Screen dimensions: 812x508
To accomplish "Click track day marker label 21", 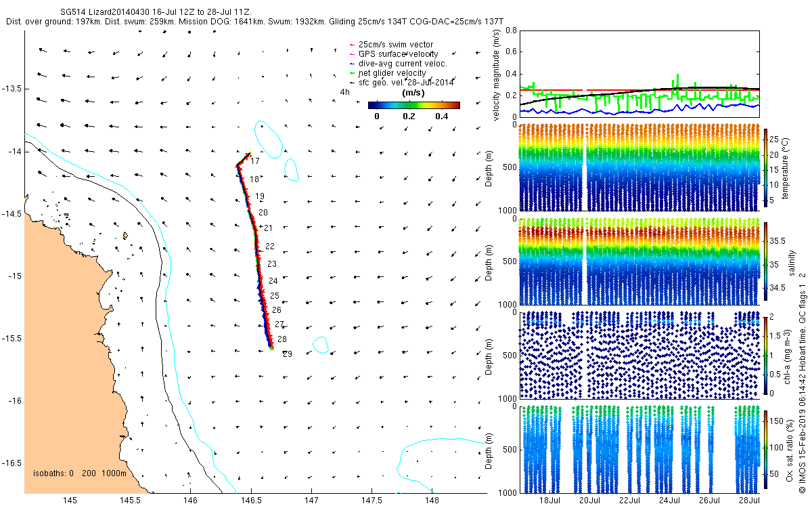I will tap(268, 228).
